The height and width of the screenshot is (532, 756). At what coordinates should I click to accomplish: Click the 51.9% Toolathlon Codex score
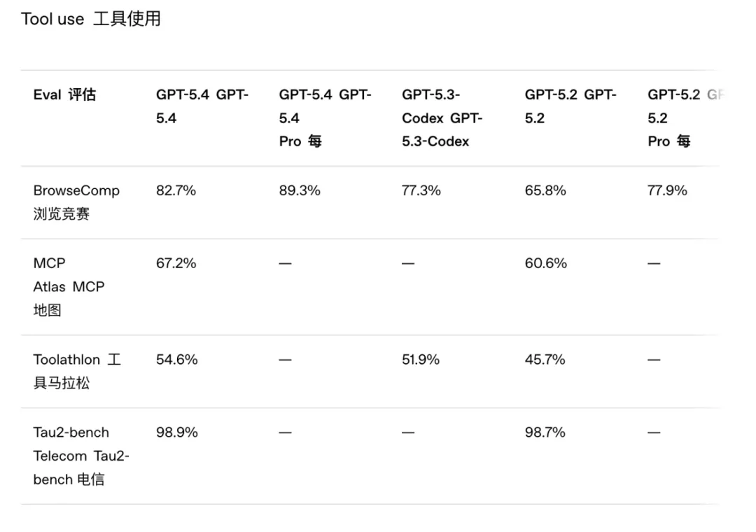pyautogui.click(x=421, y=360)
